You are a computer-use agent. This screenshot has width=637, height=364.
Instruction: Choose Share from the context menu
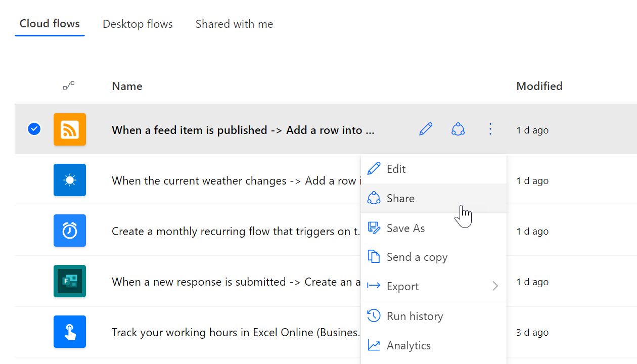point(400,198)
